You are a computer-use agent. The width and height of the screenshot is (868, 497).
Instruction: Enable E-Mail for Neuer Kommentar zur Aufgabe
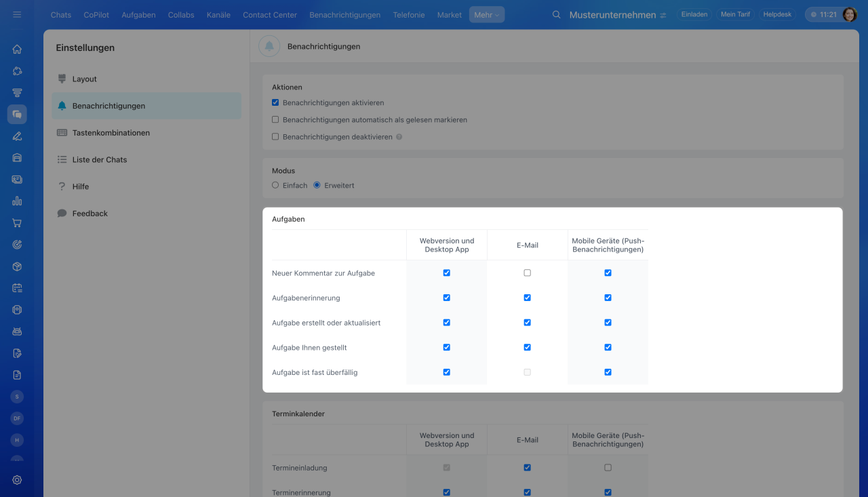click(x=527, y=273)
